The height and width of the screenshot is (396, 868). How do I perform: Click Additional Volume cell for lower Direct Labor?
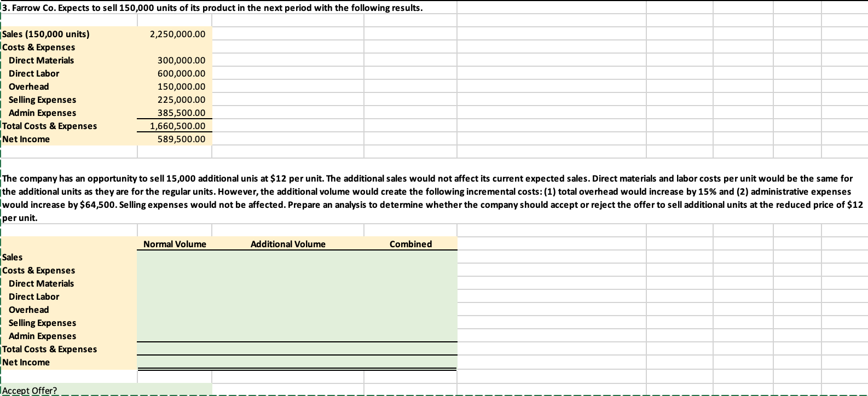point(288,296)
